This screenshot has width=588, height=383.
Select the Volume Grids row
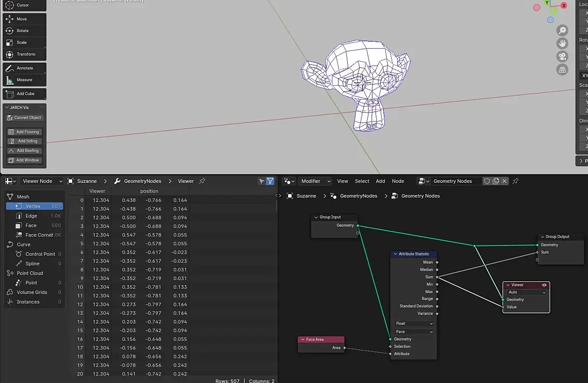pyautogui.click(x=34, y=292)
